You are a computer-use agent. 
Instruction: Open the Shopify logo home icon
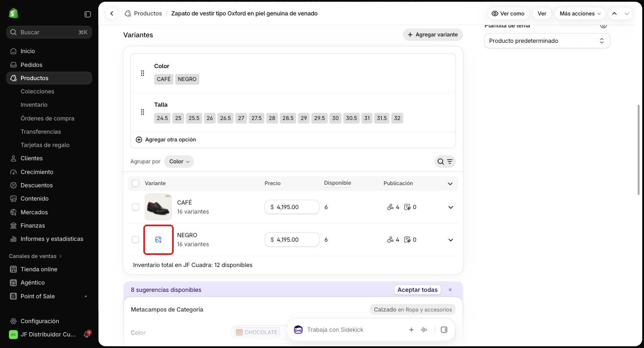[13, 14]
